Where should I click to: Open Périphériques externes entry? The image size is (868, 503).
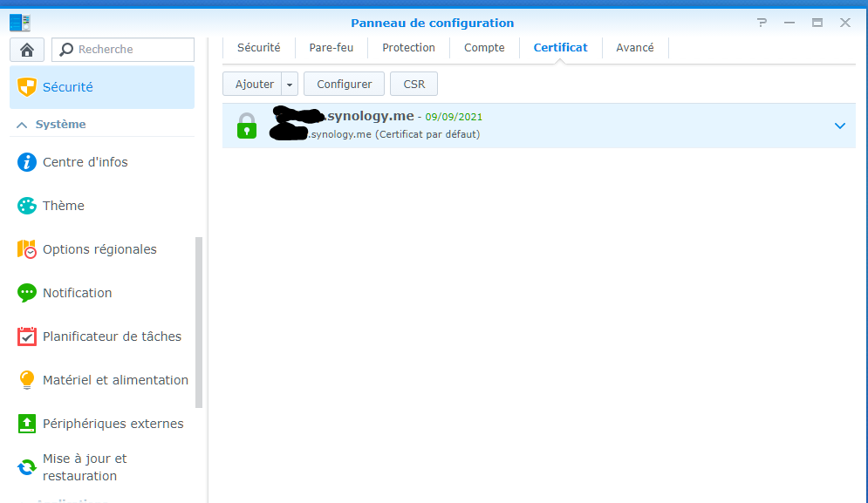[102, 424]
